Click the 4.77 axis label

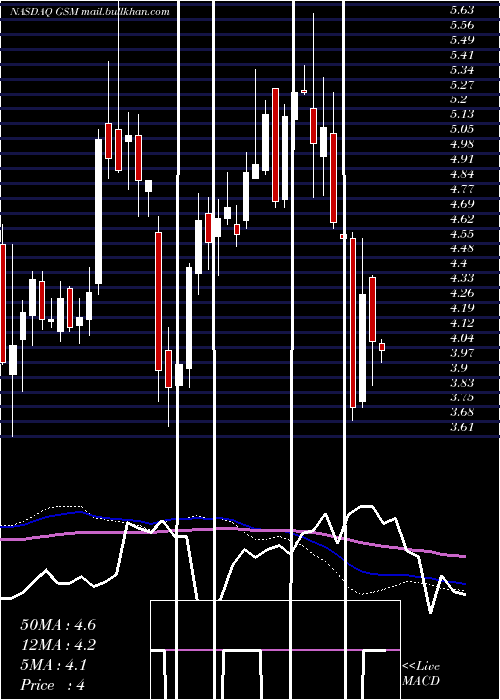click(x=462, y=189)
